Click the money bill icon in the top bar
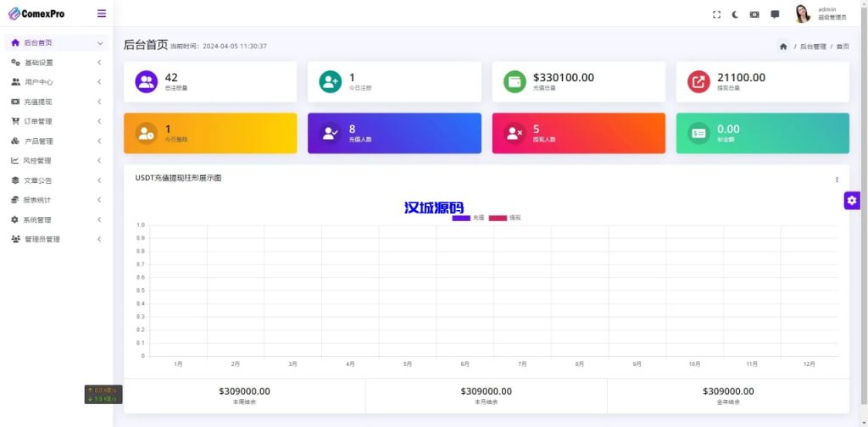Viewport: 868px width, 427px height. tap(754, 14)
